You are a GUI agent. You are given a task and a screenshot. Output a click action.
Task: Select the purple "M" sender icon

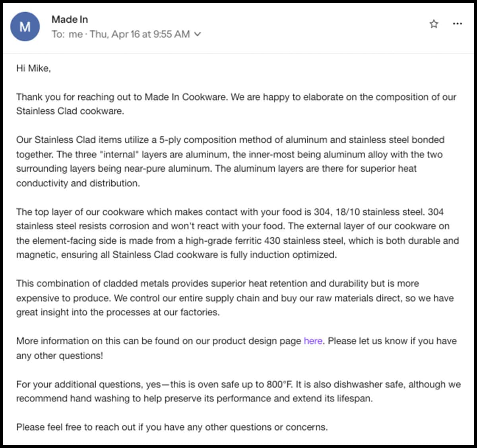point(25,27)
